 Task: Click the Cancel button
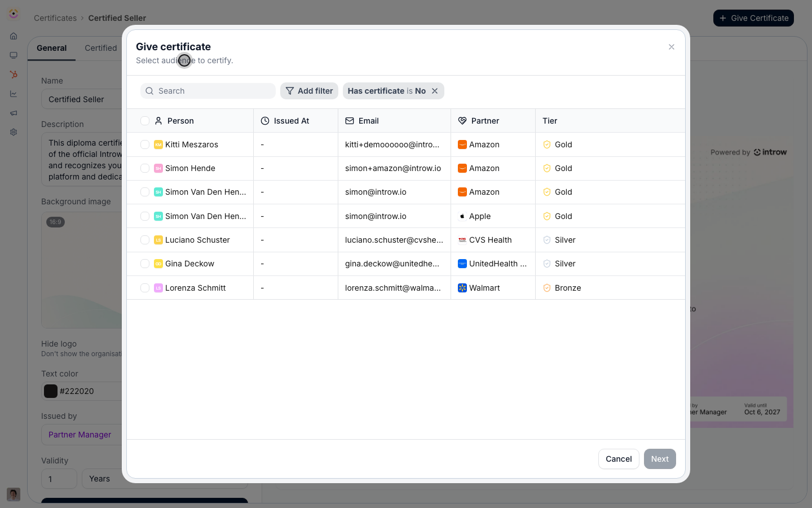619,459
